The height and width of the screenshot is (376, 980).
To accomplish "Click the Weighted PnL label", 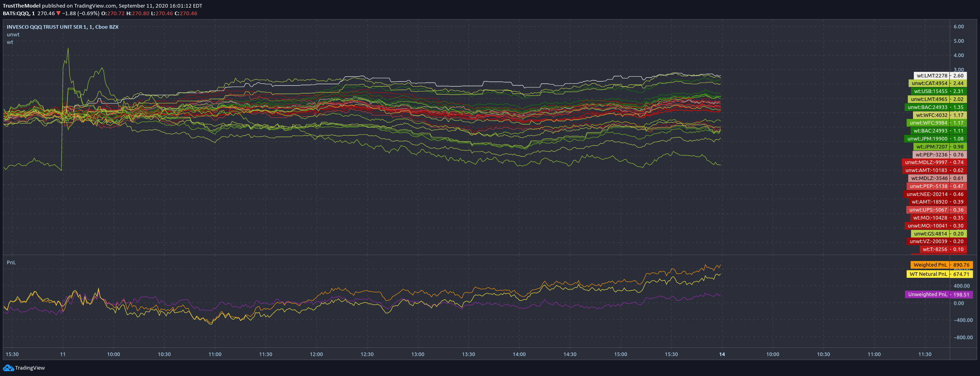I will point(930,265).
